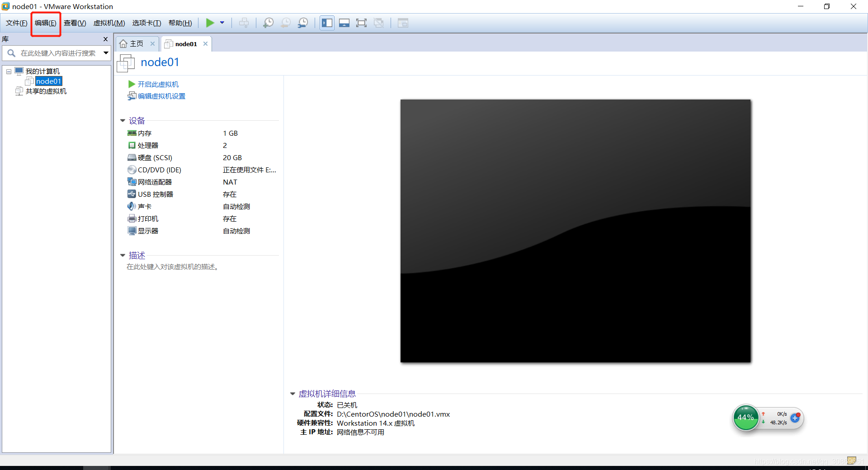
Task: Open the 编辑(E) menu
Action: pos(46,23)
